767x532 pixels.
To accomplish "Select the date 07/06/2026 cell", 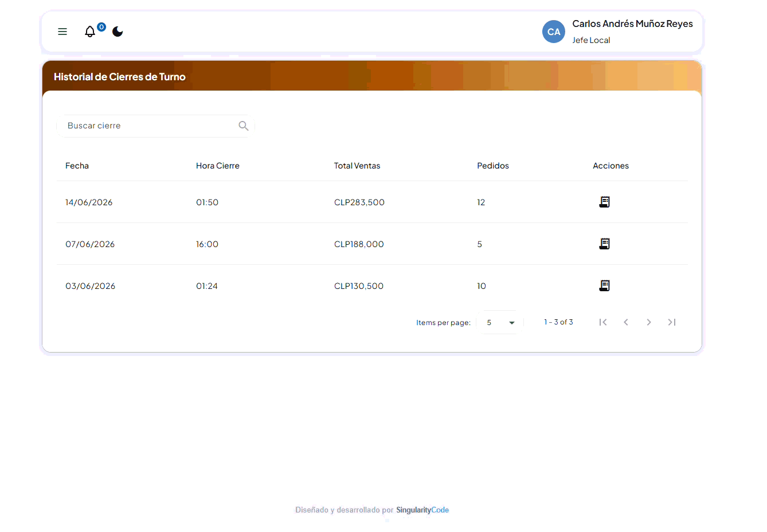I will point(90,244).
